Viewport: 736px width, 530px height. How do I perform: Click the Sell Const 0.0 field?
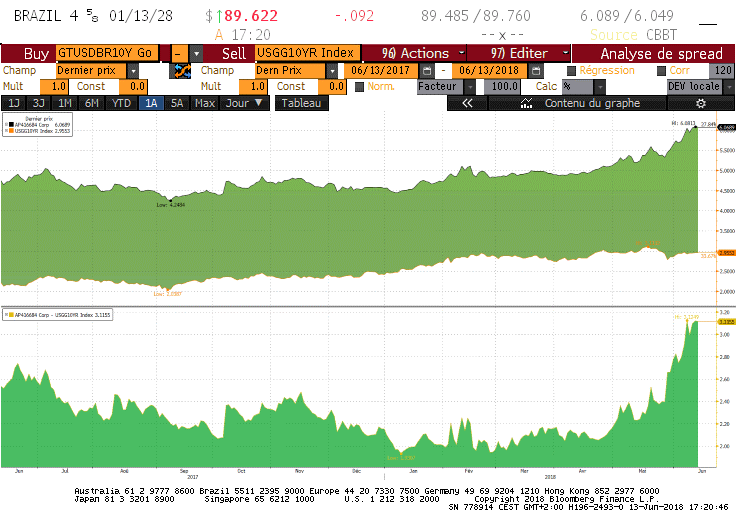pyautogui.click(x=332, y=87)
